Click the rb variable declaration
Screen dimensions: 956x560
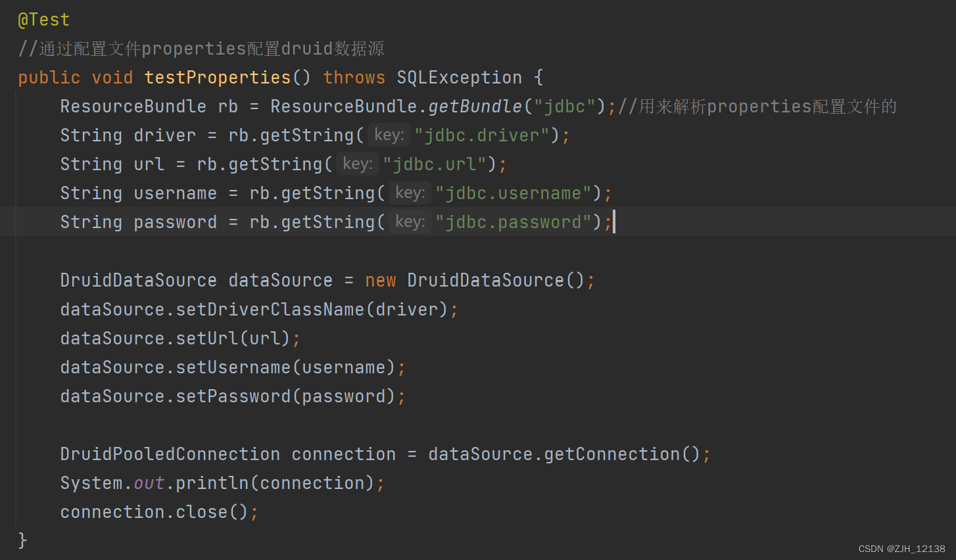click(227, 106)
